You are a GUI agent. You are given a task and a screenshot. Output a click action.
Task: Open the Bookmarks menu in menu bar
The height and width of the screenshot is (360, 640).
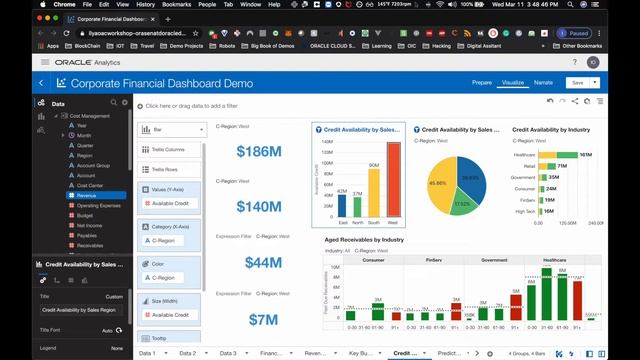[176, 4]
